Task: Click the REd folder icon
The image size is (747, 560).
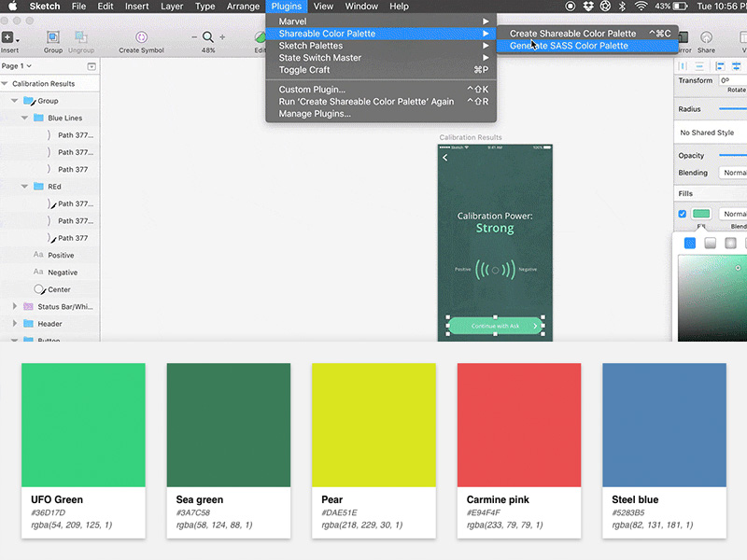Action: [x=38, y=186]
